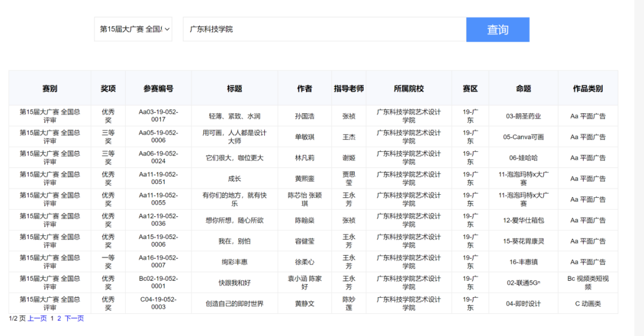Select entry number Aa06-19-052-0024
This screenshot has width=644, height=336.
(158, 157)
